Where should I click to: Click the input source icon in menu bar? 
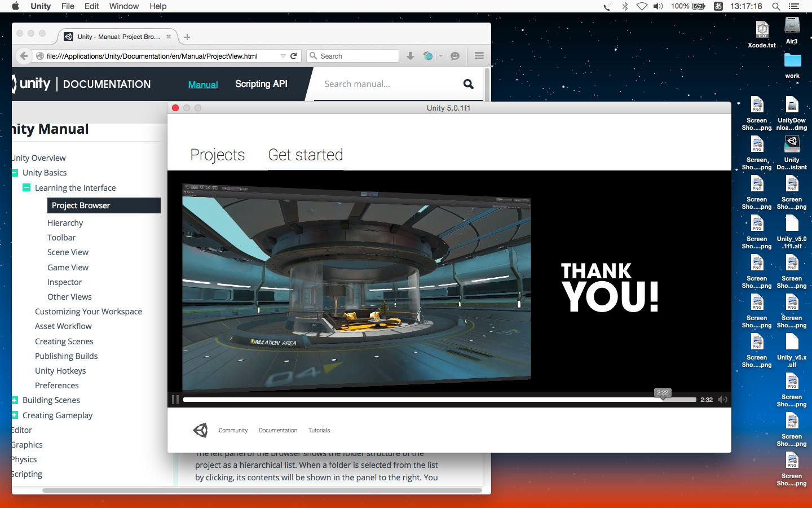[x=718, y=6]
